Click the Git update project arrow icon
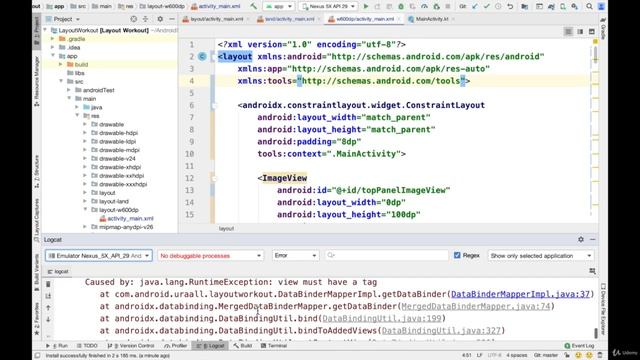 point(475,7)
